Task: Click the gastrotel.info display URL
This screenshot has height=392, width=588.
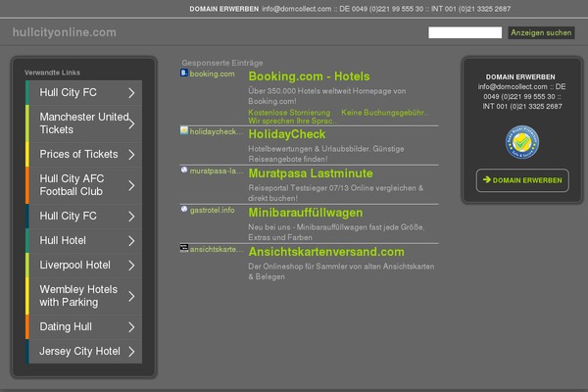Action: pyautogui.click(x=213, y=210)
